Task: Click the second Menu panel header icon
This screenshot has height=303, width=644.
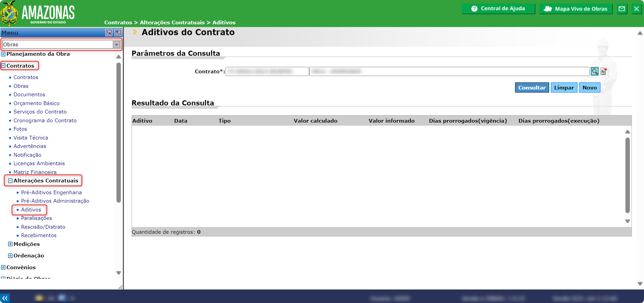Action: tap(118, 32)
